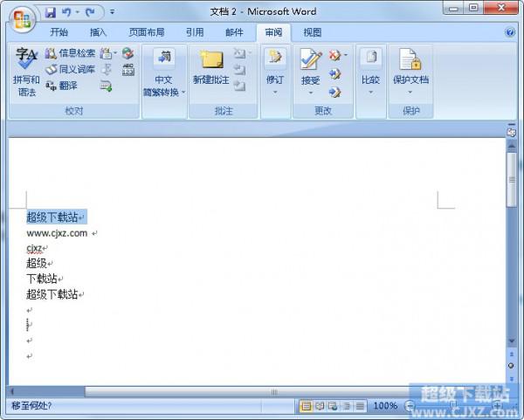Click the translation screen tip icon

106,53
